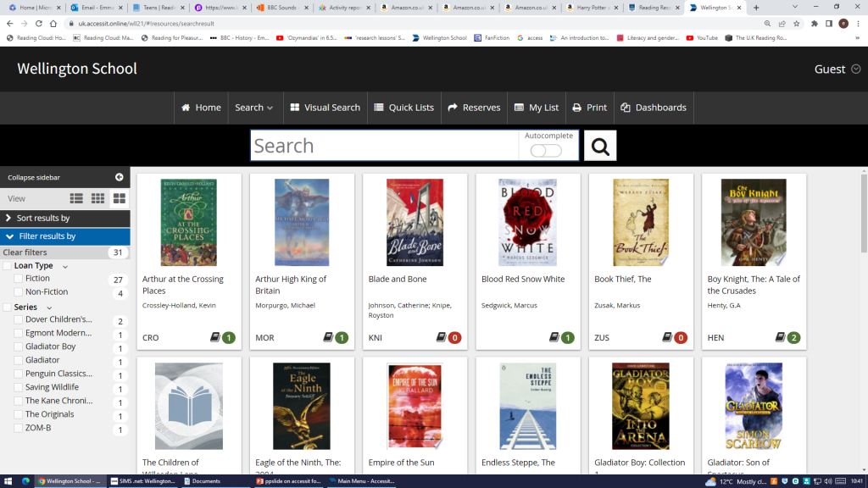This screenshot has height=488, width=868.
Task: Share this page icon in address bar
Action: (782, 24)
